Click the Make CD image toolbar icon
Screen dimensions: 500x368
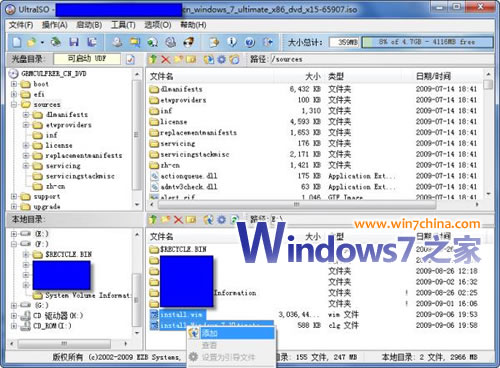tap(117, 42)
